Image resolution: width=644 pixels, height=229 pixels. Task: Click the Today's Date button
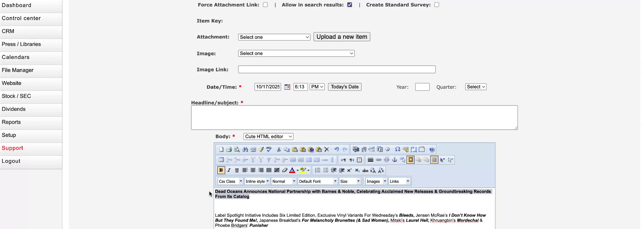[344, 87]
